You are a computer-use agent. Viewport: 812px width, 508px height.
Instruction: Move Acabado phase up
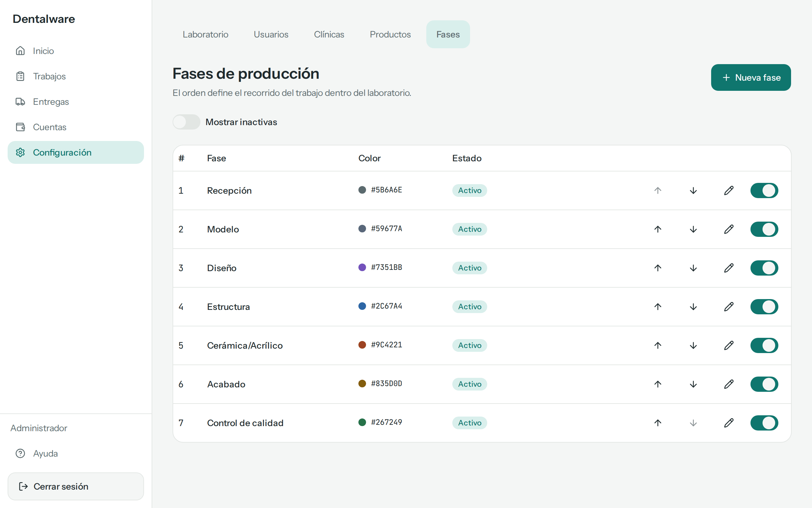coord(658,384)
